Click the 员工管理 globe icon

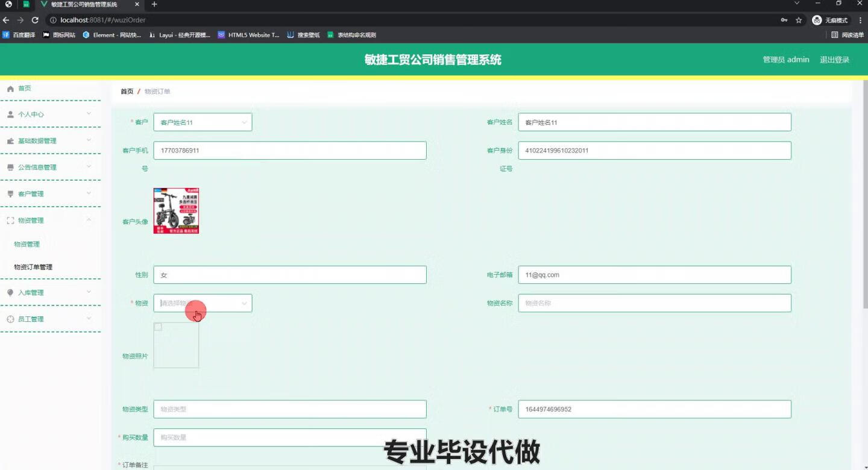[x=10, y=319]
